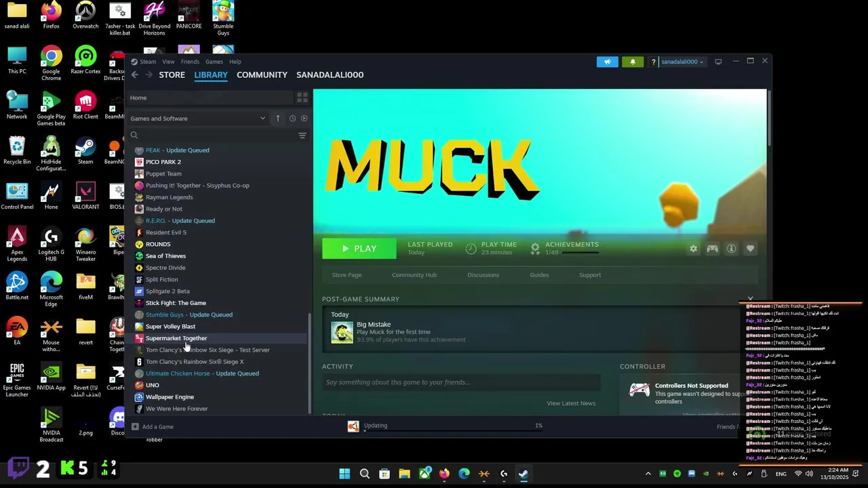
Task: Open Steam announcements megaphone button
Action: 608,62
